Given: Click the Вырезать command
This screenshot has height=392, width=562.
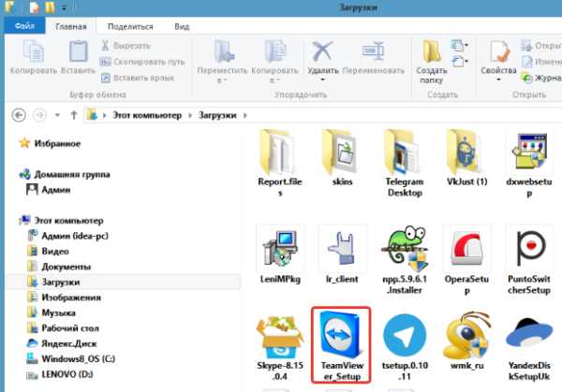Looking at the screenshot, I should pos(126,46).
